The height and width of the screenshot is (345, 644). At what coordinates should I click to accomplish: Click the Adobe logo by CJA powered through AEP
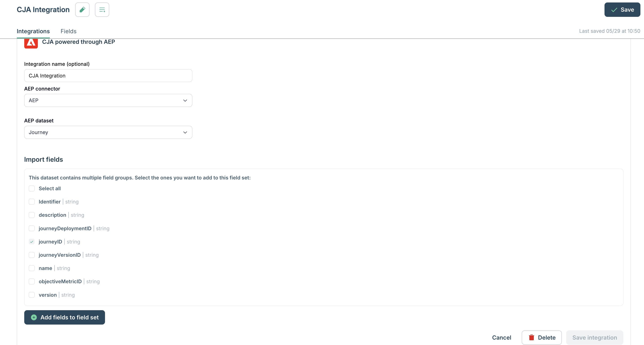tap(31, 43)
